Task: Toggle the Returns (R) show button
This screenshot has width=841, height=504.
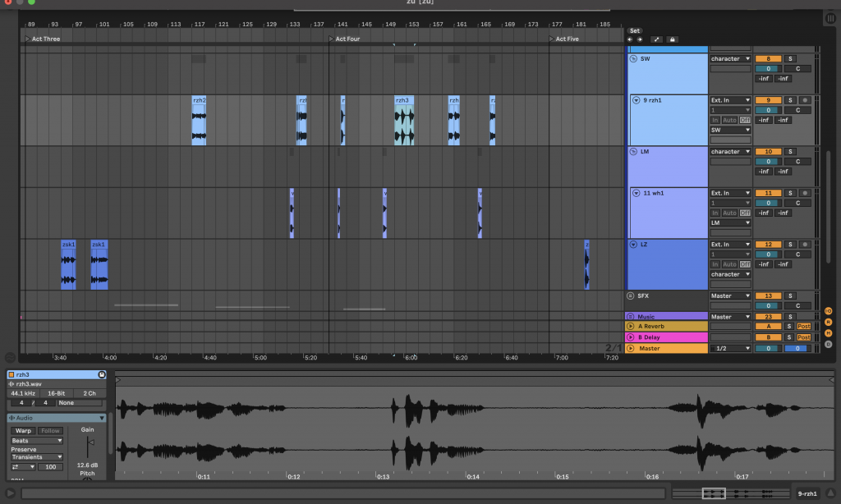Action: click(829, 323)
